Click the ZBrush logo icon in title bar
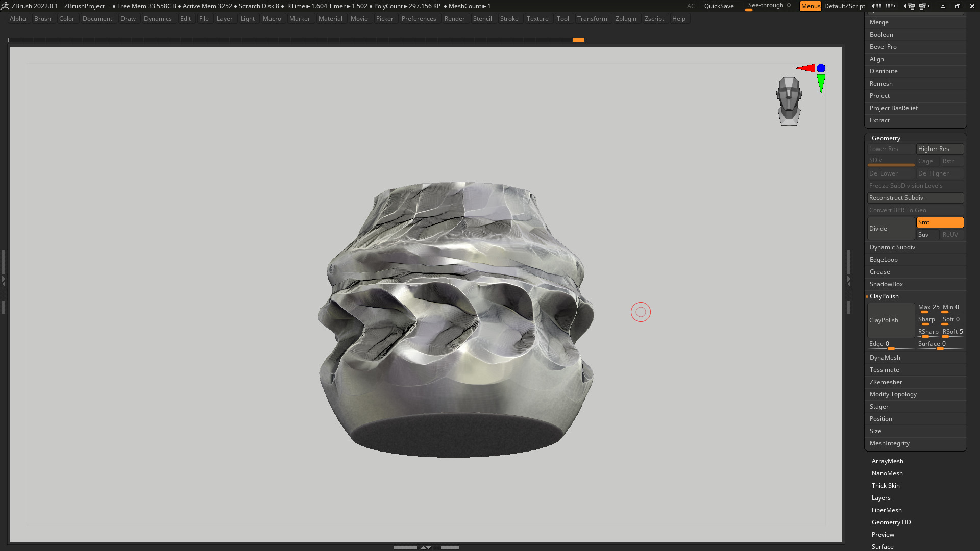Viewport: 980px width, 551px height. point(5,6)
